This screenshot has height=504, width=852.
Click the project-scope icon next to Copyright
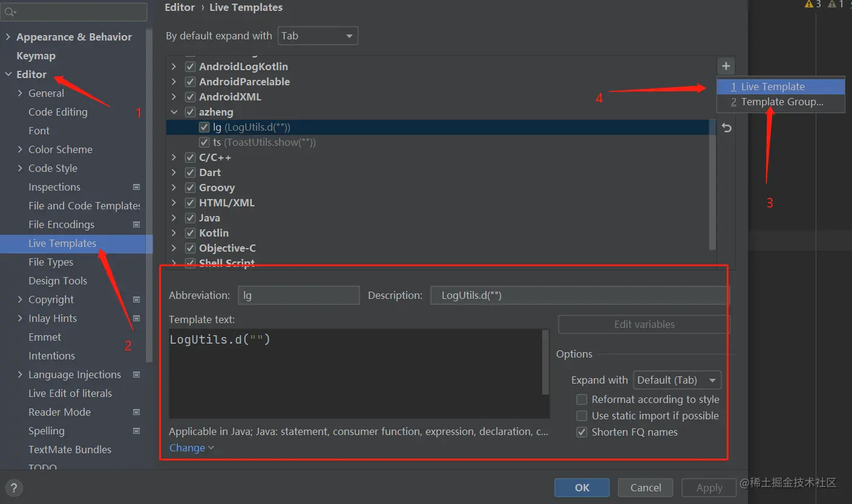point(136,299)
